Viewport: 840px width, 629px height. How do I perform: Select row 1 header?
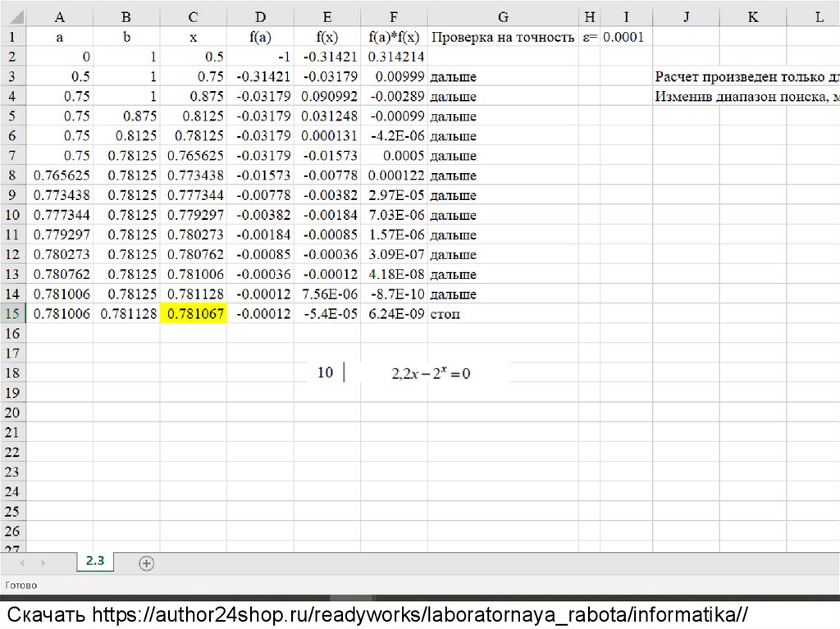12,37
